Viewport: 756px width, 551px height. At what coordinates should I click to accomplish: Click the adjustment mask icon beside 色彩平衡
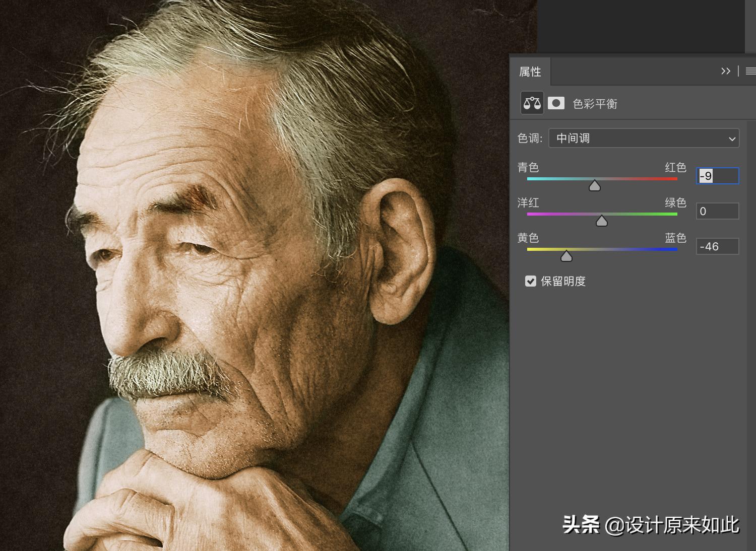point(556,103)
